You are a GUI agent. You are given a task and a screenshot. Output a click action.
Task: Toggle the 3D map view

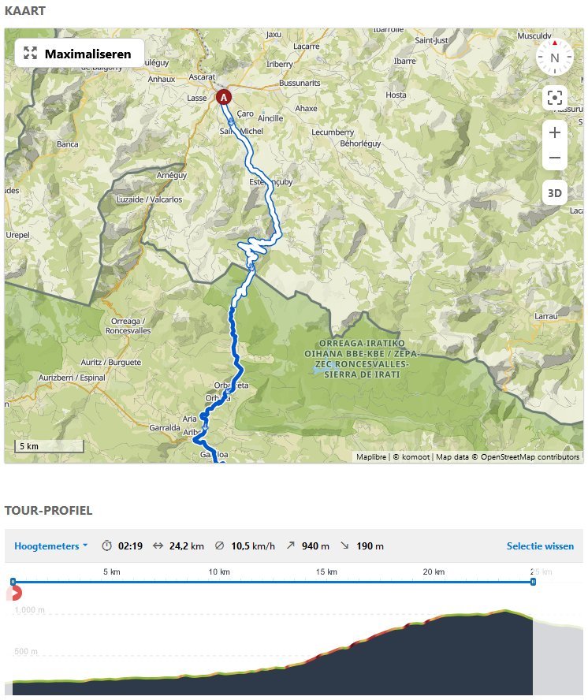[555, 193]
